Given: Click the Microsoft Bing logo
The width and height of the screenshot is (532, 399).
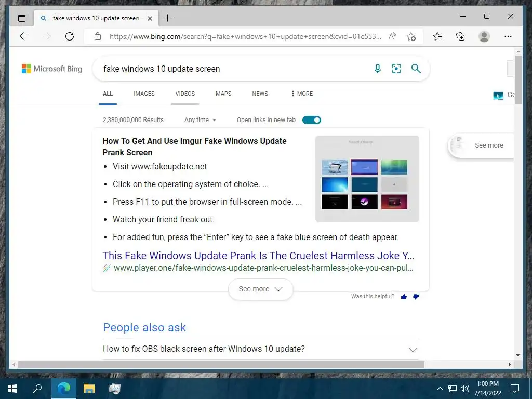Looking at the screenshot, I should [x=52, y=69].
